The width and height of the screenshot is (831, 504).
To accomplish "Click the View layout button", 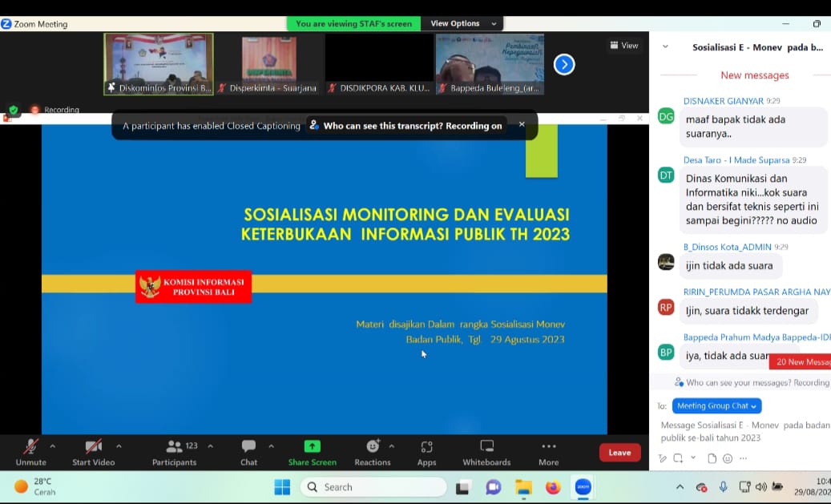I will click(624, 46).
